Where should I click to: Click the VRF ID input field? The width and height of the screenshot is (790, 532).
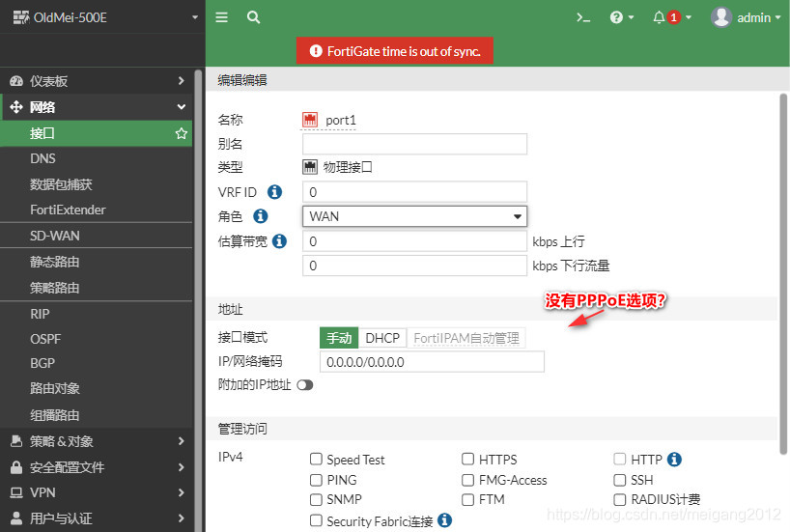[414, 192]
